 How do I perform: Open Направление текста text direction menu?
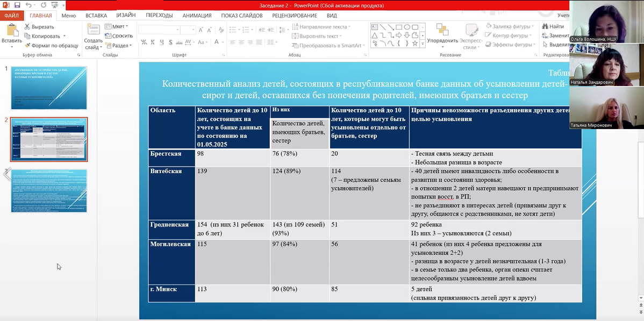pos(322,27)
